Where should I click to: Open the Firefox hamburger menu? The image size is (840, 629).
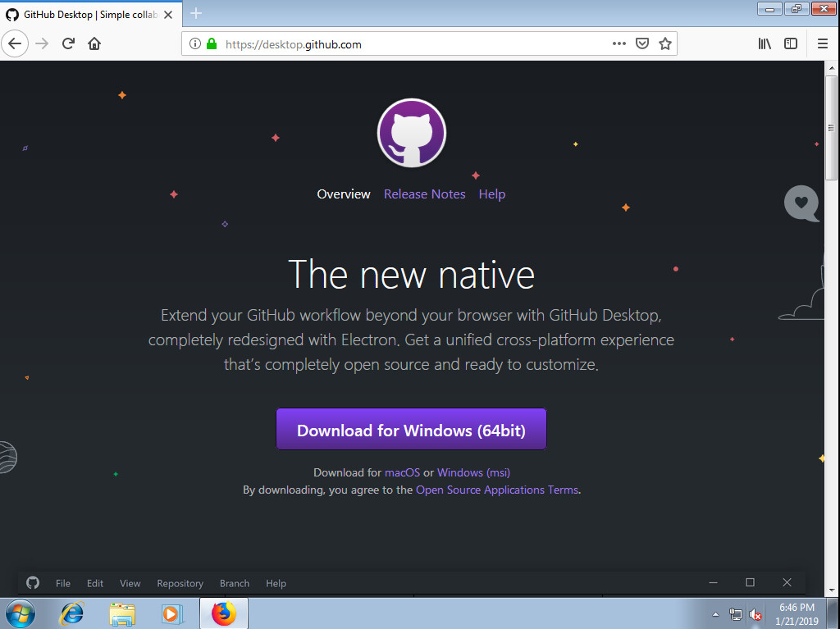823,44
